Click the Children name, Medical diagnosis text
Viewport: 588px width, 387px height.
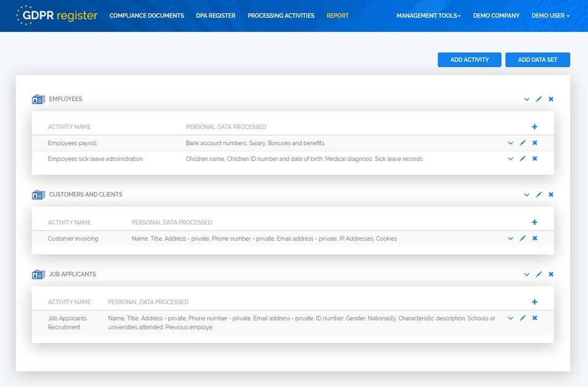pyautogui.click(x=304, y=159)
